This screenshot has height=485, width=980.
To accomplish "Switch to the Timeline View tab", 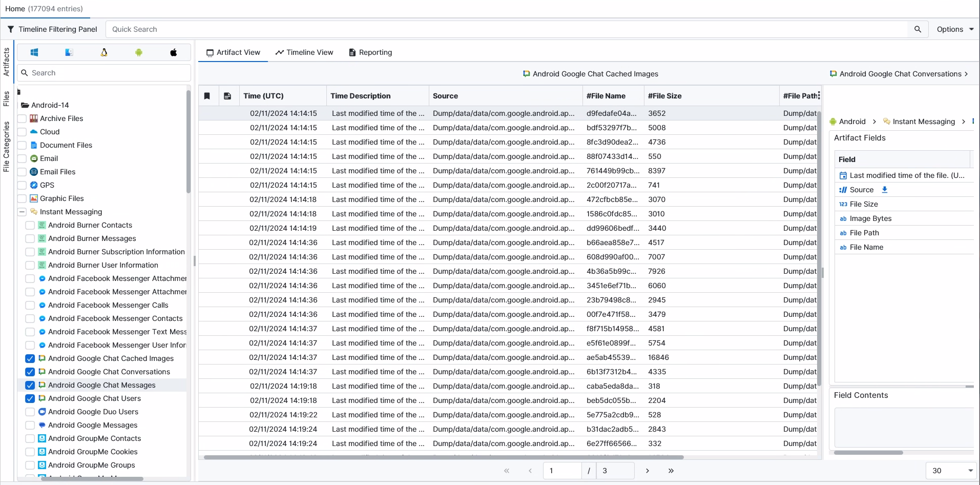I will [x=304, y=52].
